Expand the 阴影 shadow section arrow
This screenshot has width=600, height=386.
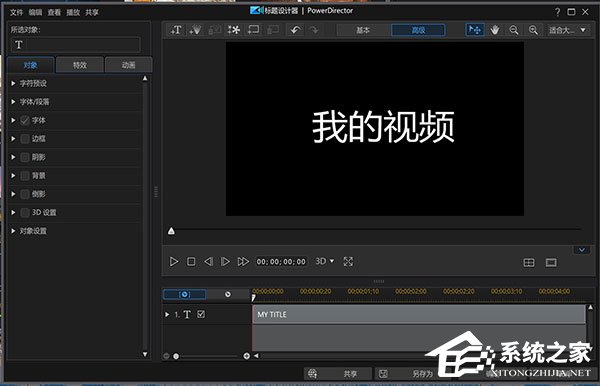tap(13, 157)
